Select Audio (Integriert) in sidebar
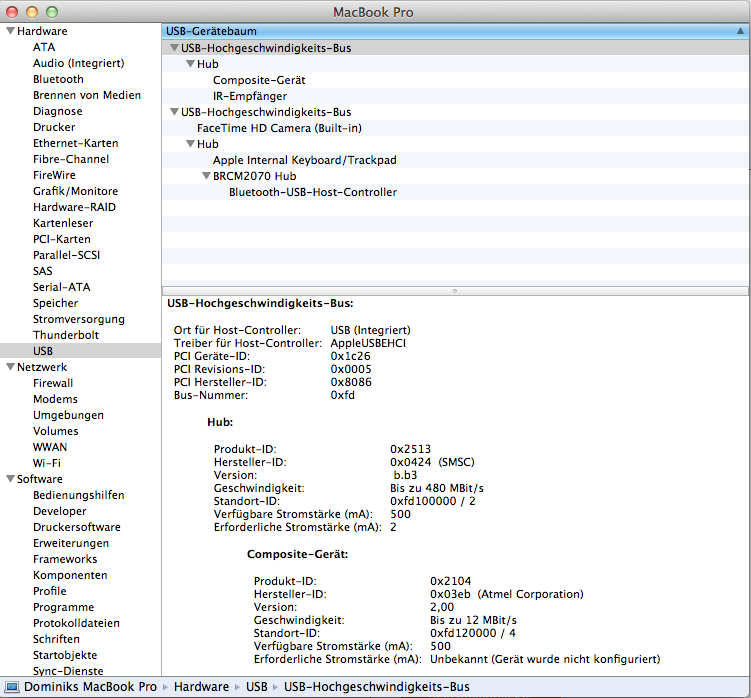This screenshot has width=751, height=698. 79,63
